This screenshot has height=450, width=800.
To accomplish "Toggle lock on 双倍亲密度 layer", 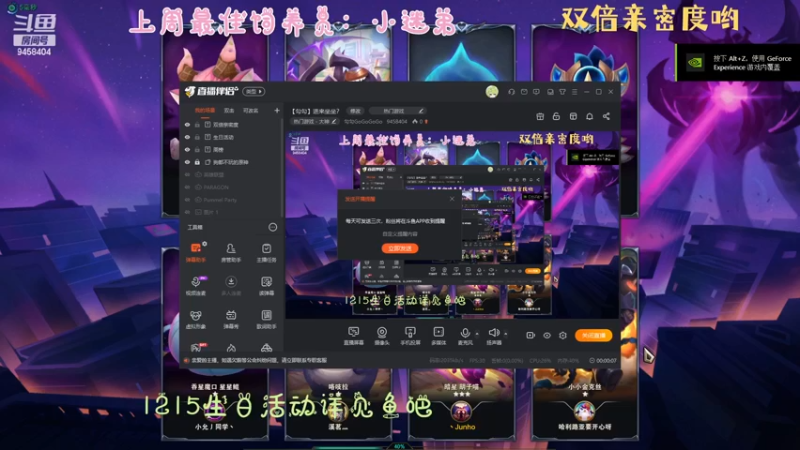I will click(197, 124).
